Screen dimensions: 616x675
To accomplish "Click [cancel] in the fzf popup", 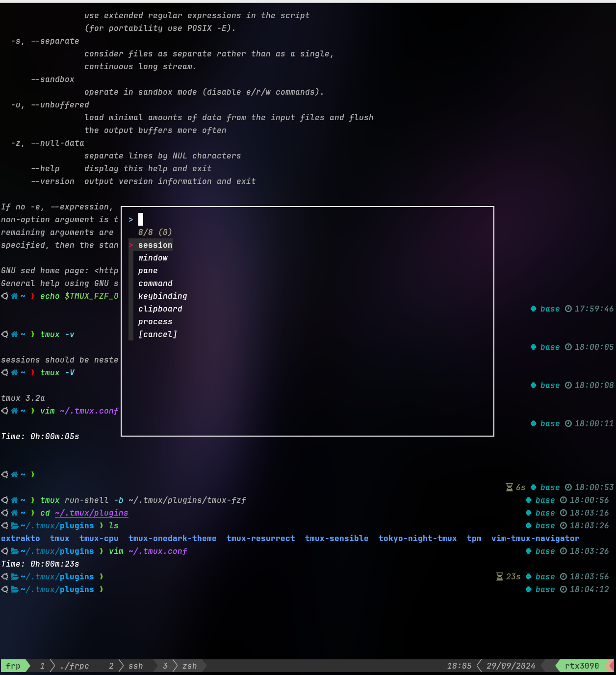I will coord(158,334).
